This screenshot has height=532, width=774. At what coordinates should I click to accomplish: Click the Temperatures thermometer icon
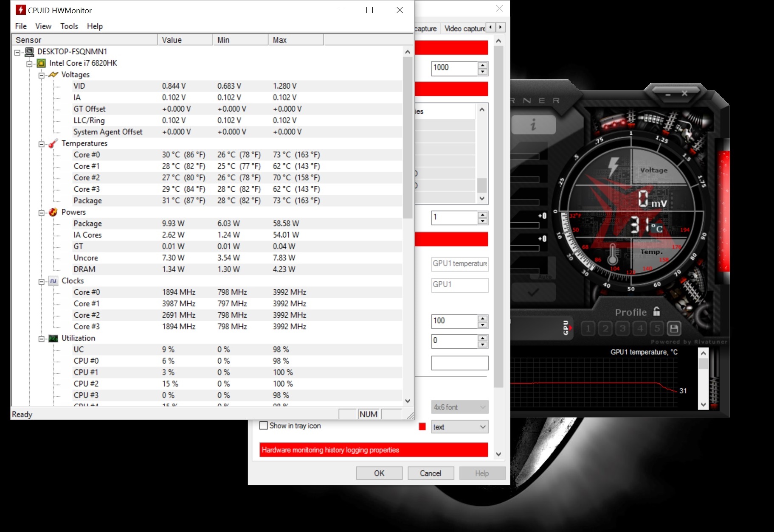click(53, 143)
